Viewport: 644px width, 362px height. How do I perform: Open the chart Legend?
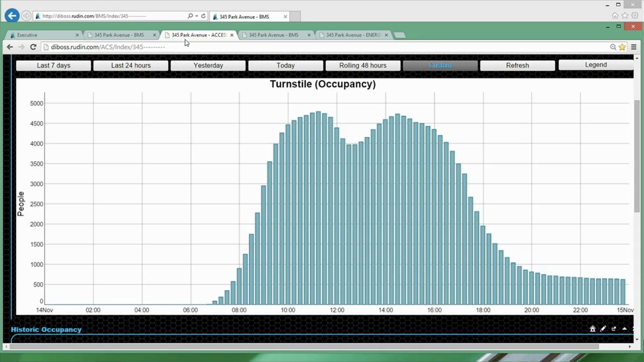pos(596,65)
